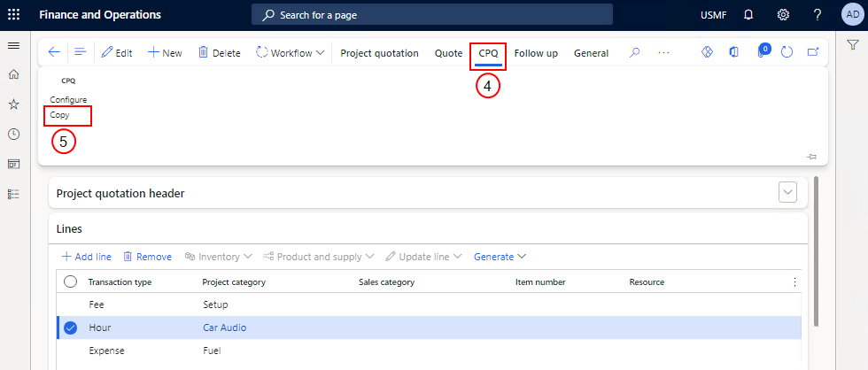Viewport: 868px width, 370px height.
Task: Click the Search for a page box
Action: (432, 15)
